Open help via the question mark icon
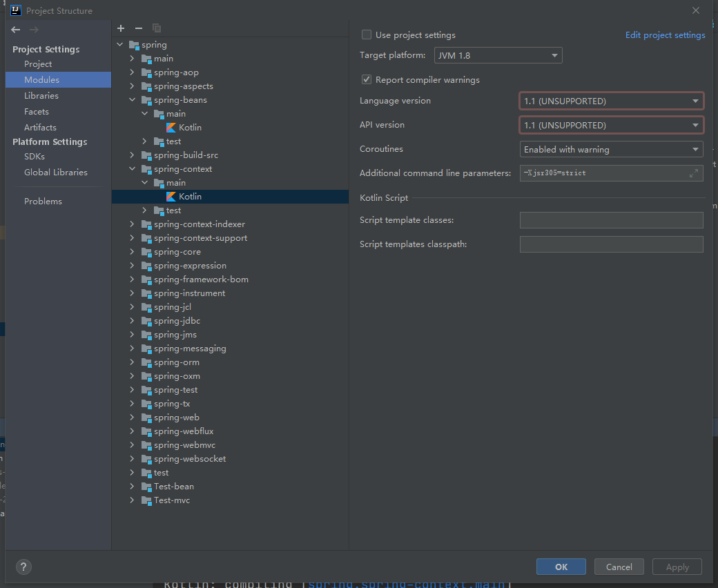The image size is (718, 588). point(23,567)
